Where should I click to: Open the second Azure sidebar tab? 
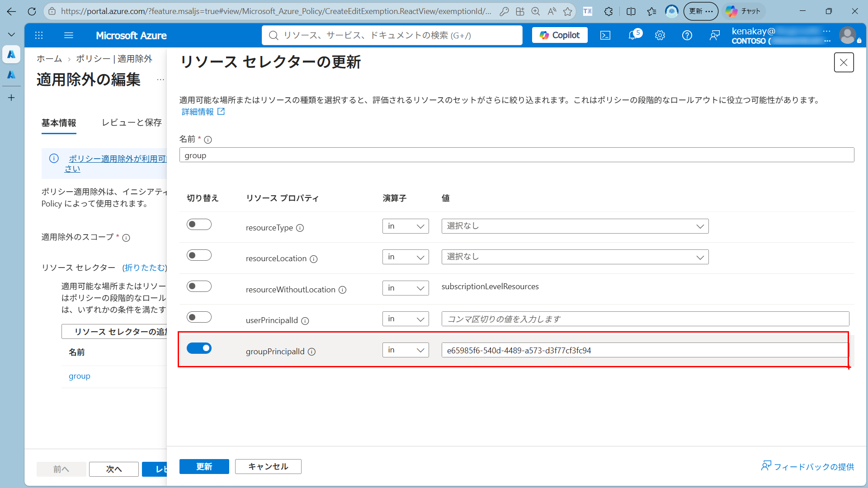[x=11, y=75]
